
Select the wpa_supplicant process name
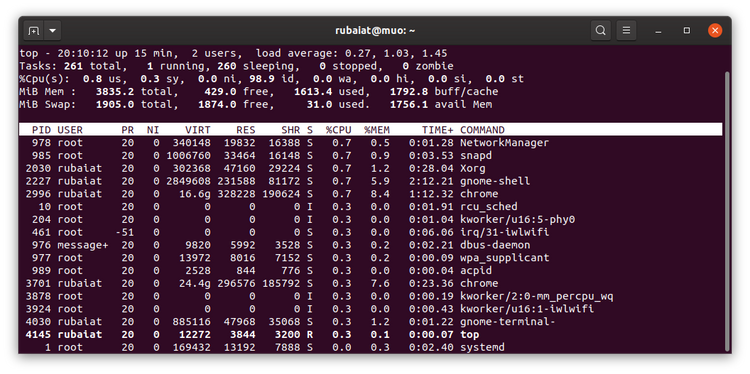505,258
